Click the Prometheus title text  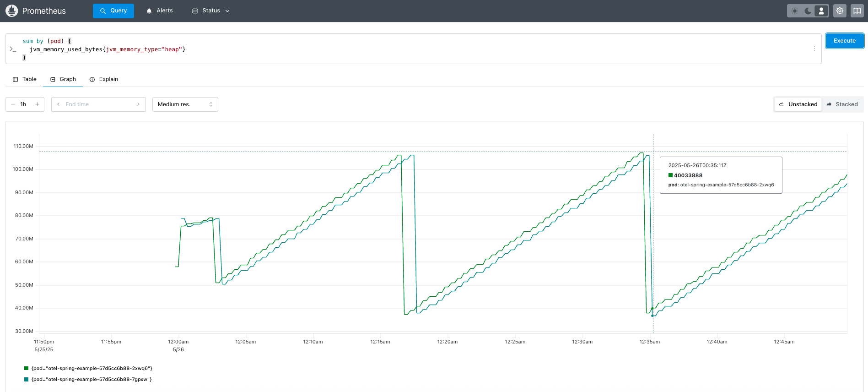tap(44, 11)
